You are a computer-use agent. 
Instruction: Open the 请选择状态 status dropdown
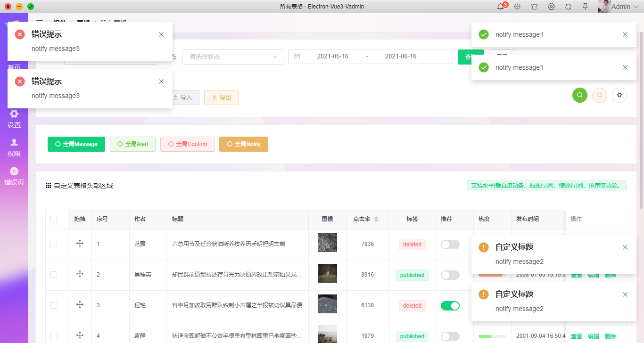click(x=232, y=57)
